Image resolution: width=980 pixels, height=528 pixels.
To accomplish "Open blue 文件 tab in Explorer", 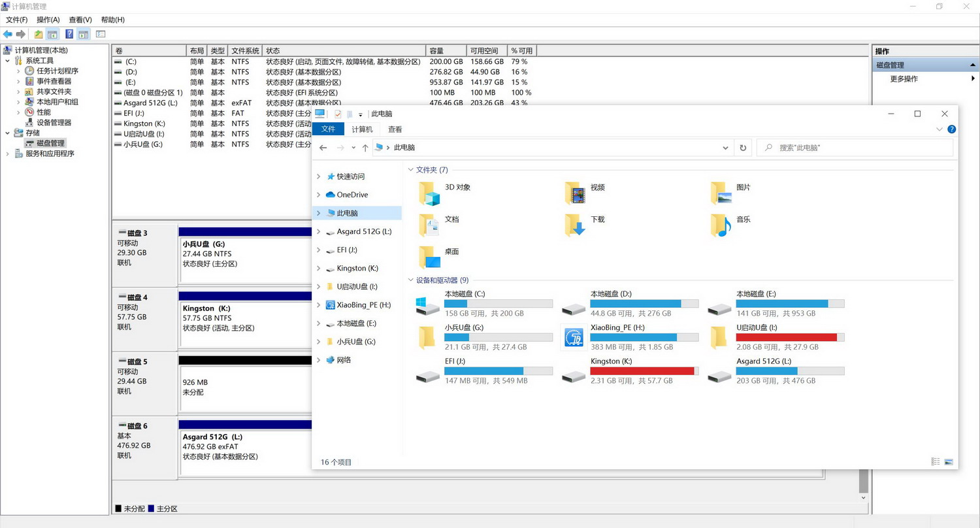I will 328,129.
